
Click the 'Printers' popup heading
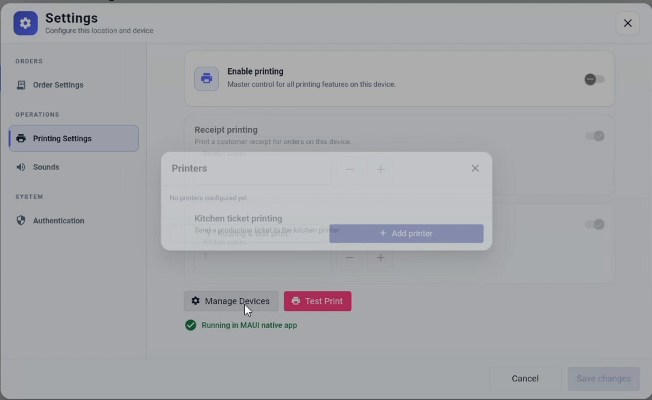point(189,168)
